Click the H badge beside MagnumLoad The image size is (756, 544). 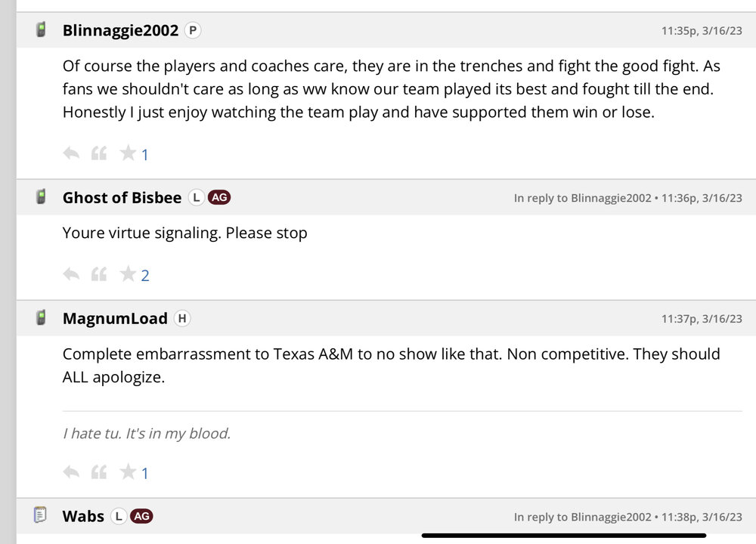coord(181,319)
